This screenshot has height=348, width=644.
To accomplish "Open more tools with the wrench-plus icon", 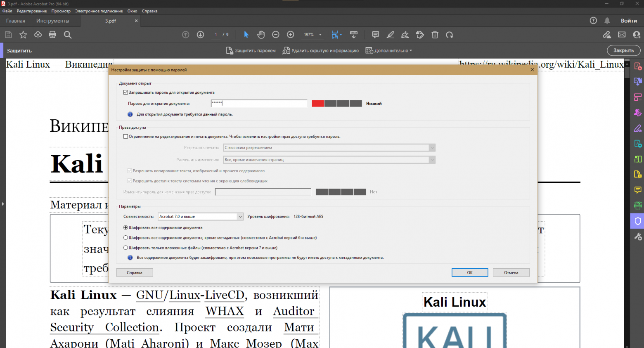I will [638, 236].
